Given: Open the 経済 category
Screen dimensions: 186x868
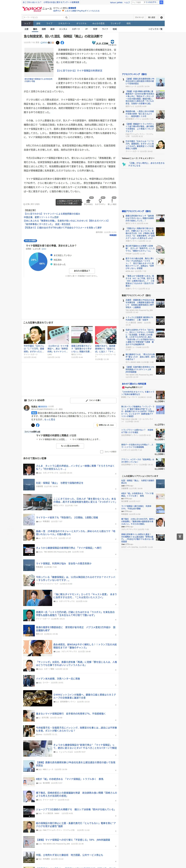Looking at the screenshot, I should 52,29.
